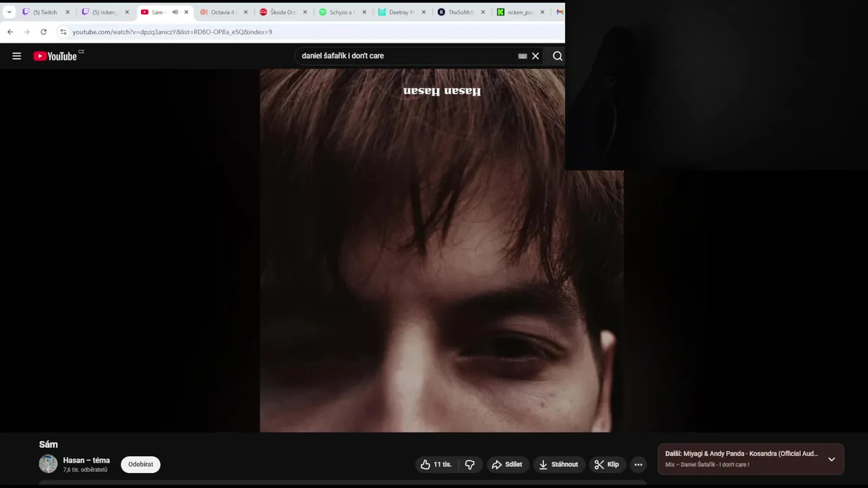Create a clip with Klip button
Screen dimensions: 868x488
(607, 464)
